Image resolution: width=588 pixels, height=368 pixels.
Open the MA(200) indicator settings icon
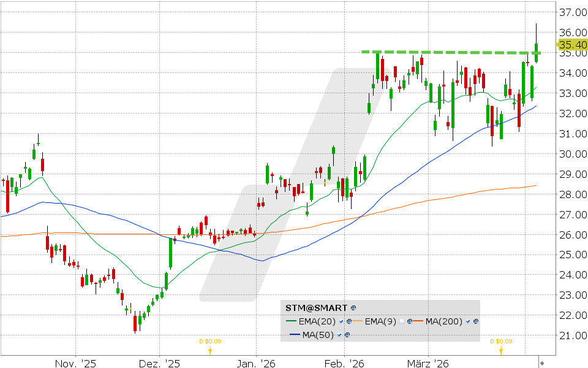click(x=476, y=321)
